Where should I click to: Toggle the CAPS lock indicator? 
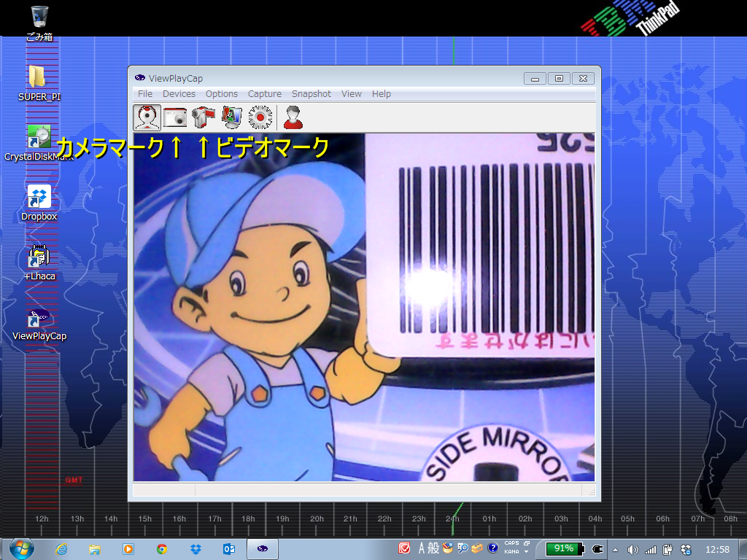511,543
